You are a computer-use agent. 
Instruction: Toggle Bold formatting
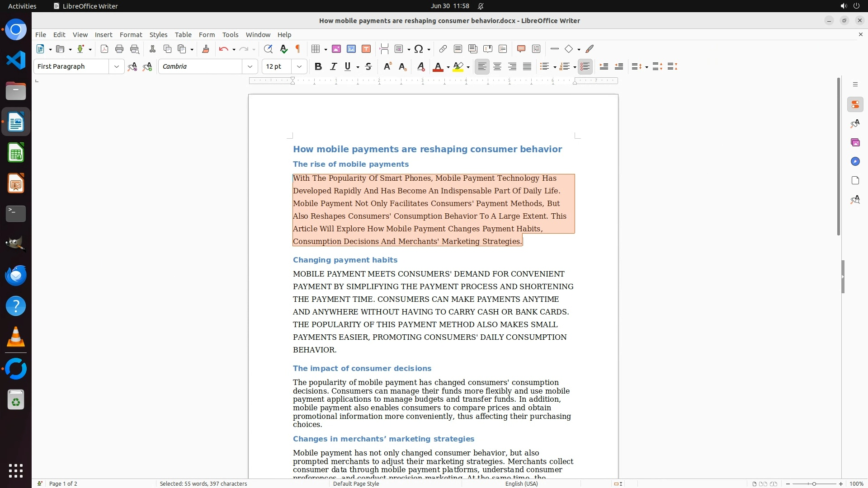click(x=318, y=66)
